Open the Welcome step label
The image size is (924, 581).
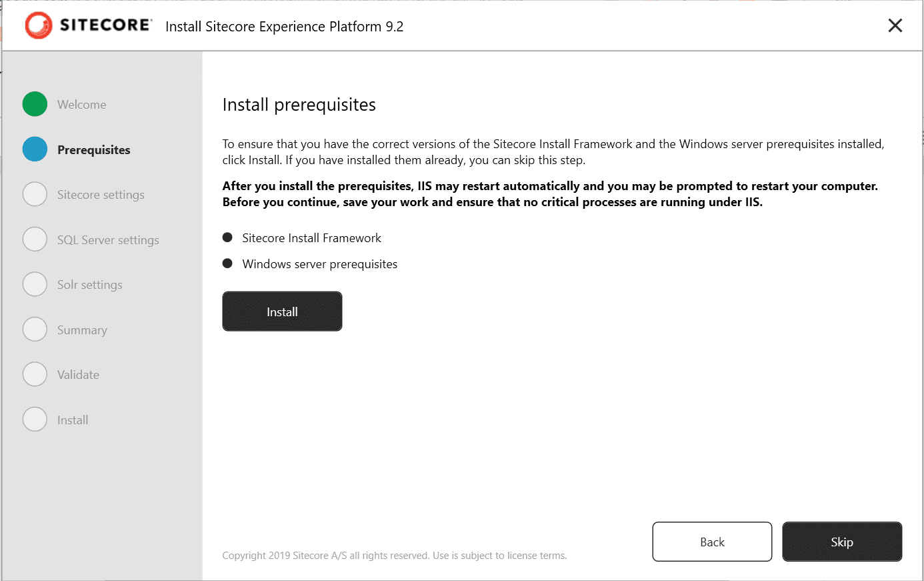pyautogui.click(x=82, y=105)
